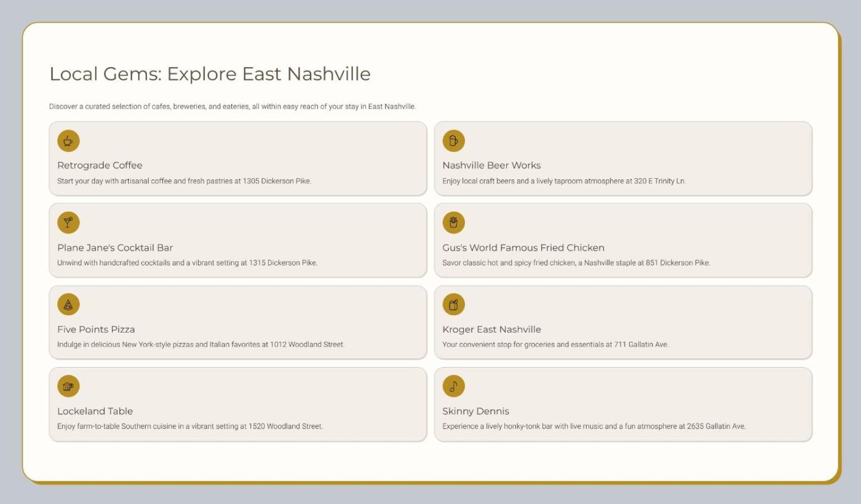Screen dimensions: 861x504
Task: Click the cocktail glass icon
Action: pyautogui.click(x=68, y=222)
